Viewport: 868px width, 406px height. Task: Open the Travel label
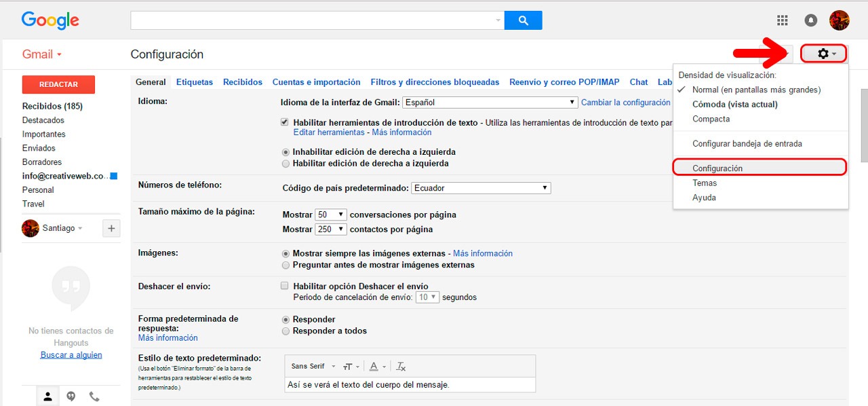[x=33, y=204]
